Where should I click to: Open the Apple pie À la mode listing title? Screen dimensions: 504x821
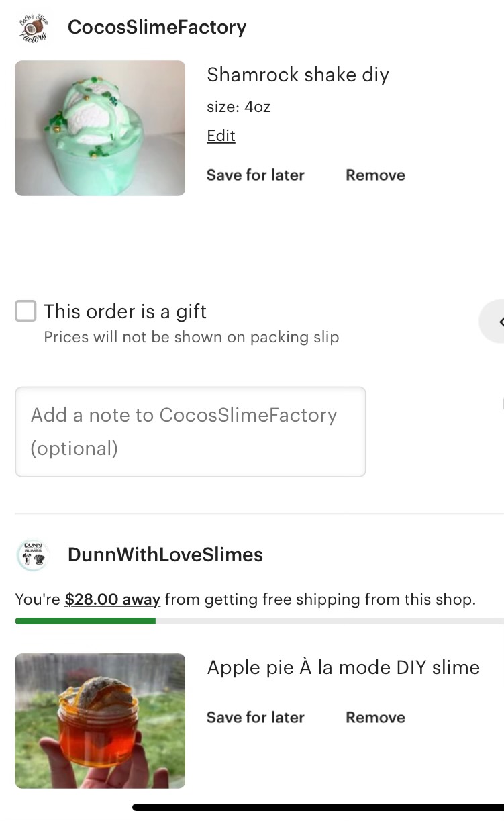[x=343, y=667]
